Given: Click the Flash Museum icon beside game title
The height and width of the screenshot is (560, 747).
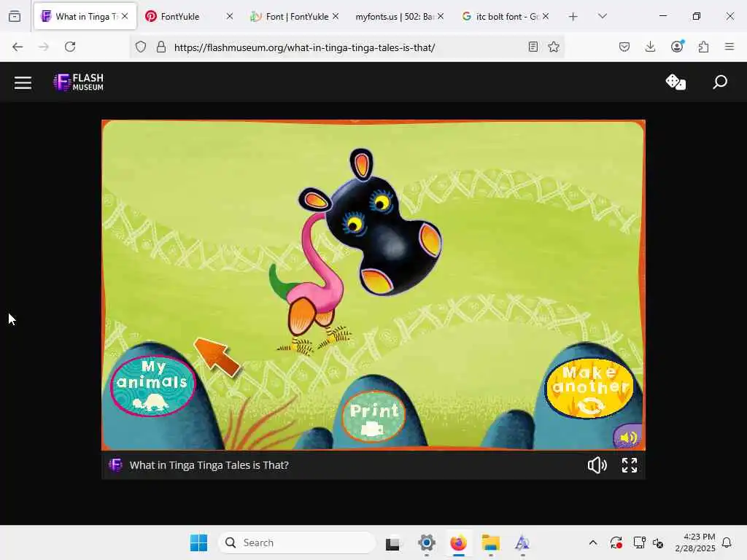Looking at the screenshot, I should pos(115,465).
